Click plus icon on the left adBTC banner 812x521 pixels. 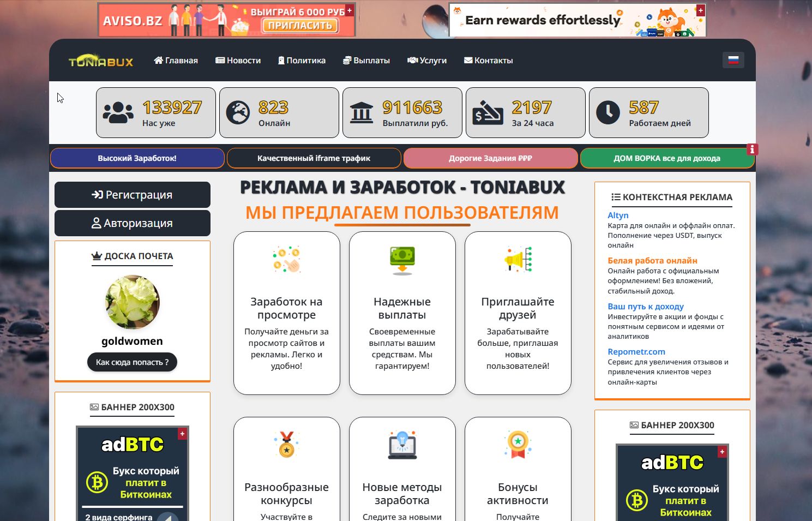click(x=183, y=433)
